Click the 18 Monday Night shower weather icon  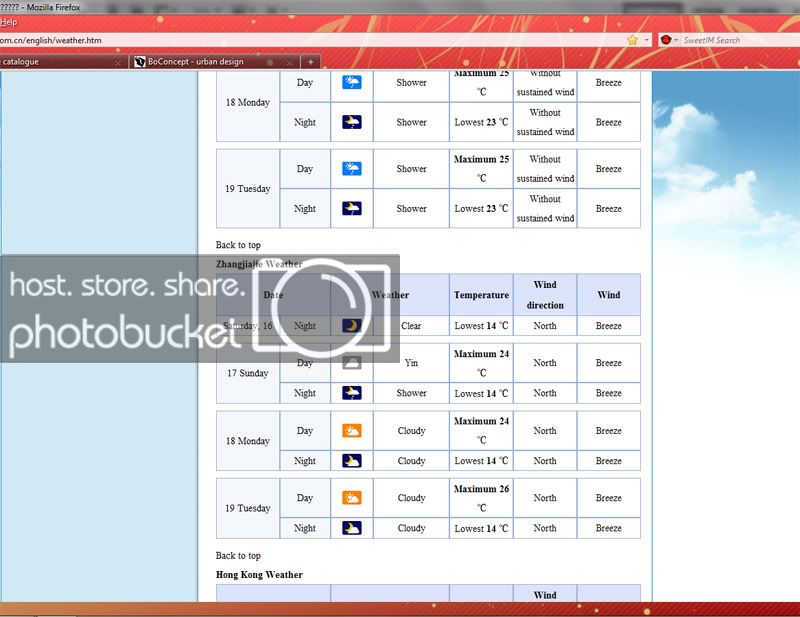[x=352, y=122]
